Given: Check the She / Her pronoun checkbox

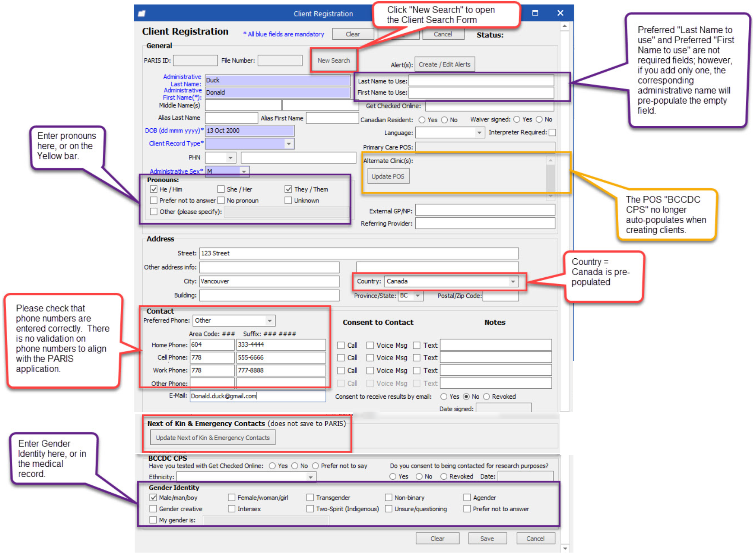Looking at the screenshot, I should point(221,189).
